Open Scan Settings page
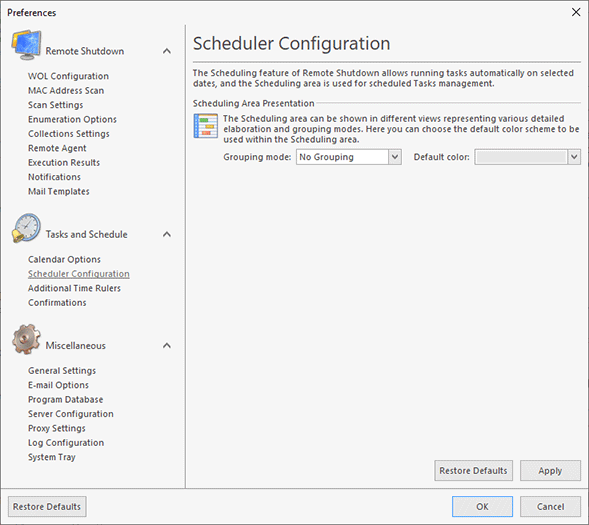The image size is (589, 525). (x=56, y=105)
